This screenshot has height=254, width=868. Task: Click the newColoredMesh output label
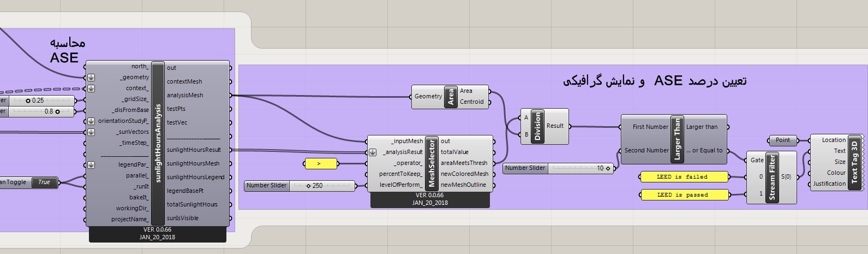click(465, 174)
